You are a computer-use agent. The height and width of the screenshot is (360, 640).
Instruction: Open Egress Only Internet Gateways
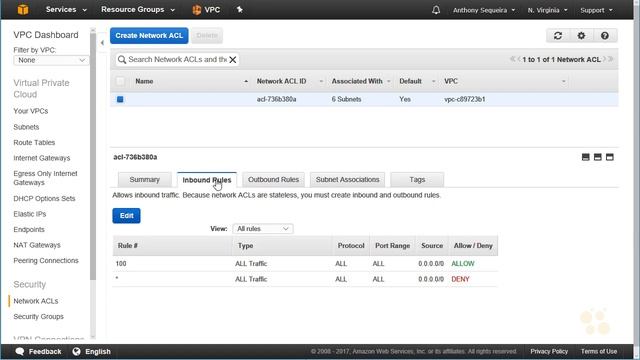coord(45,178)
